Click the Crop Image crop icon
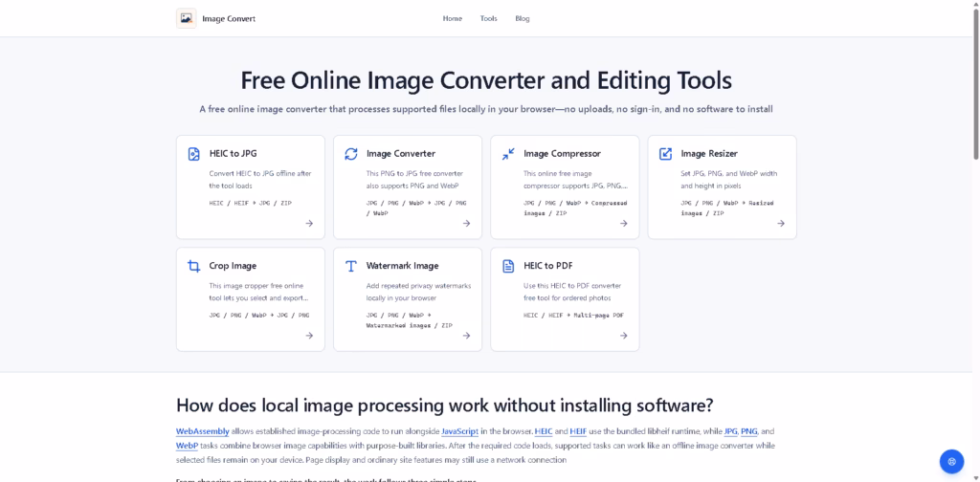This screenshot has width=980, height=482. pos(193,266)
